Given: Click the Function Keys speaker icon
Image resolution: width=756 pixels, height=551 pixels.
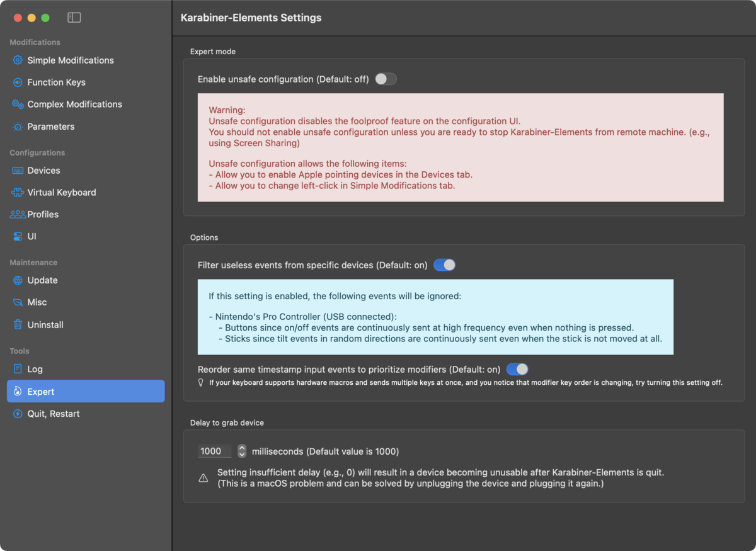Looking at the screenshot, I should (x=18, y=82).
